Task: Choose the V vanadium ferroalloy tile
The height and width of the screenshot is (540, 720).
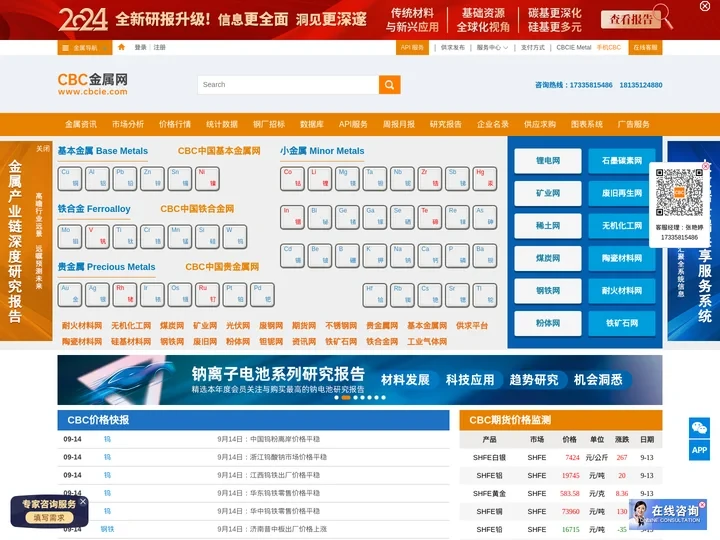Action: (x=97, y=236)
